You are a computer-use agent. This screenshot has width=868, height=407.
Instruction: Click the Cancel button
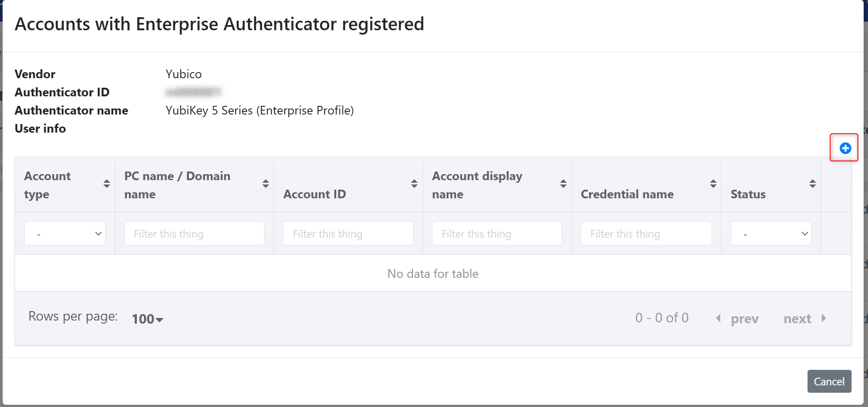tap(829, 381)
